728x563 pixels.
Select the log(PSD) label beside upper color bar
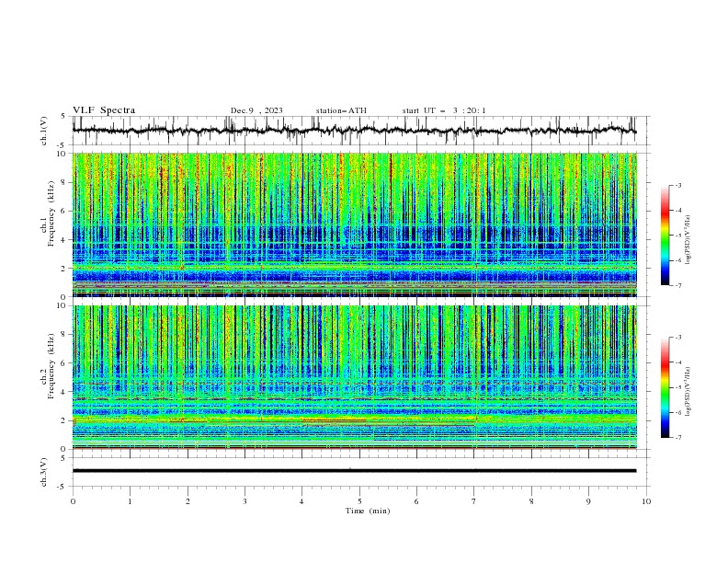[688, 240]
